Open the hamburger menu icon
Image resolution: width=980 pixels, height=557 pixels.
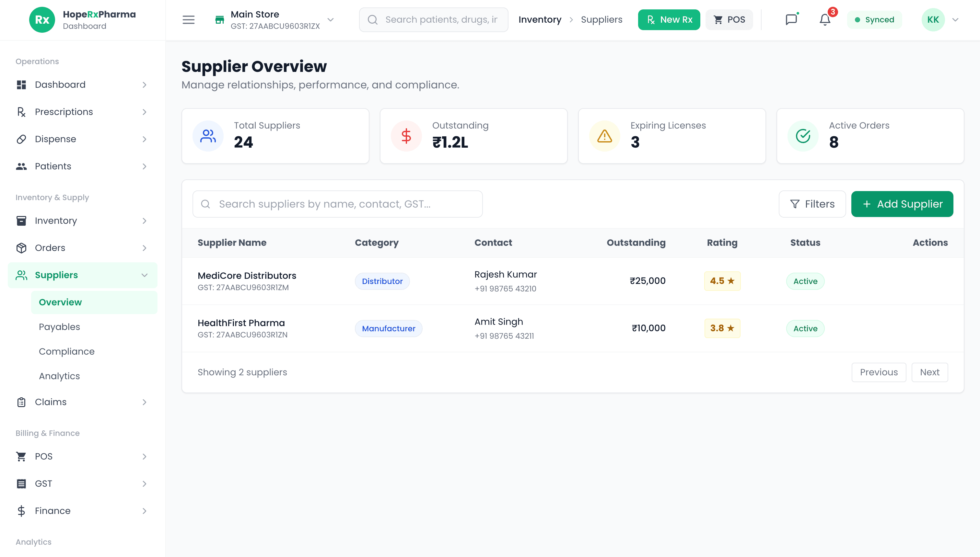[x=188, y=19]
